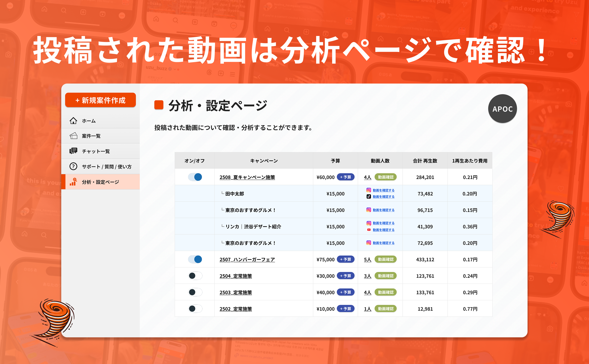The height and width of the screenshot is (364, 589).
Task: Click the Instagram icon for 田中太郎
Action: point(369,190)
